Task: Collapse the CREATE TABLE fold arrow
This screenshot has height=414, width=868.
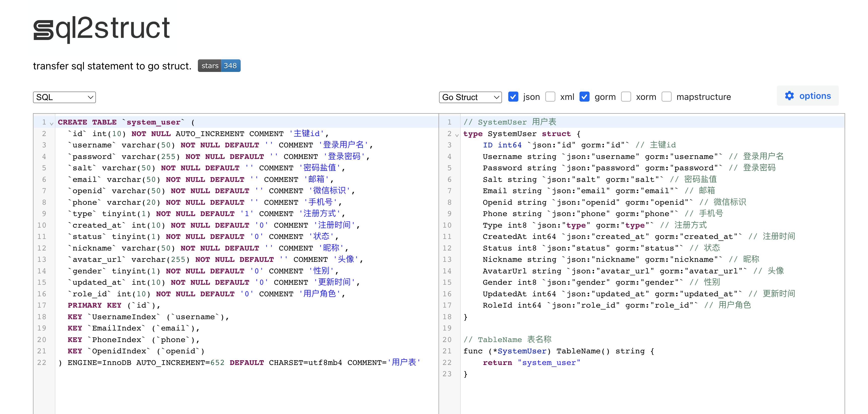Action: tap(52, 123)
